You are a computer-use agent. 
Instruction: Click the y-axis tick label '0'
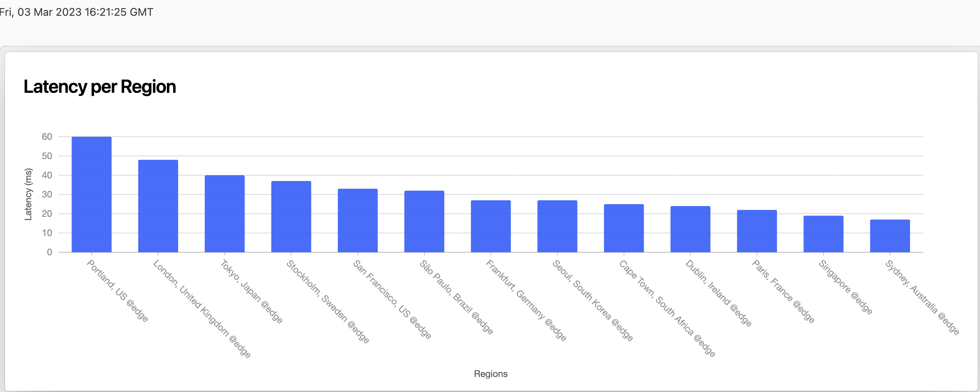coord(50,252)
